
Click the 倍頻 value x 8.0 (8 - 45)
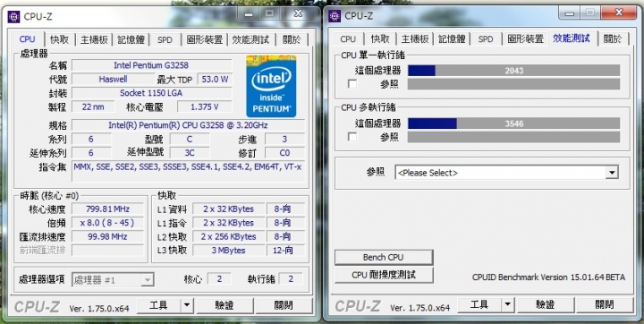click(107, 223)
